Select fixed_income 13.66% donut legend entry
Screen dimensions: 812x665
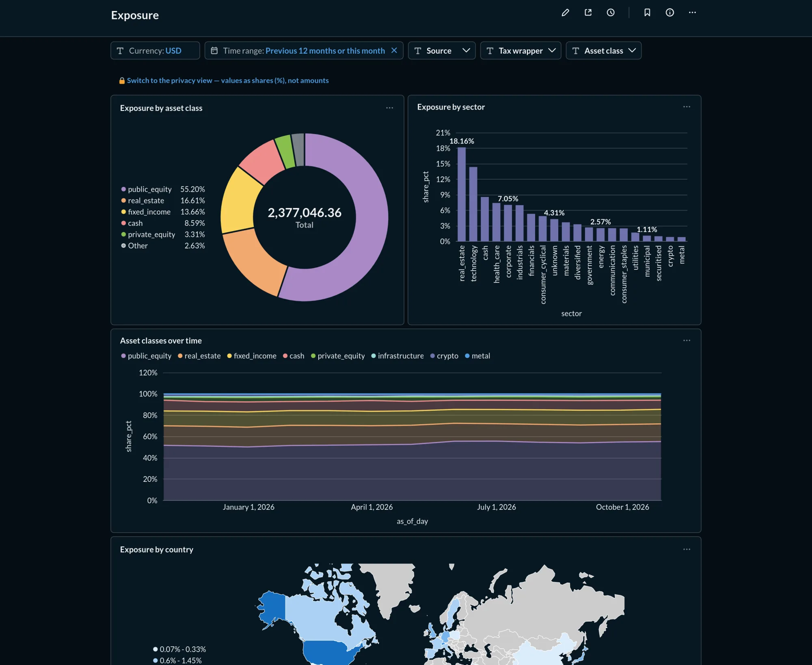163,212
